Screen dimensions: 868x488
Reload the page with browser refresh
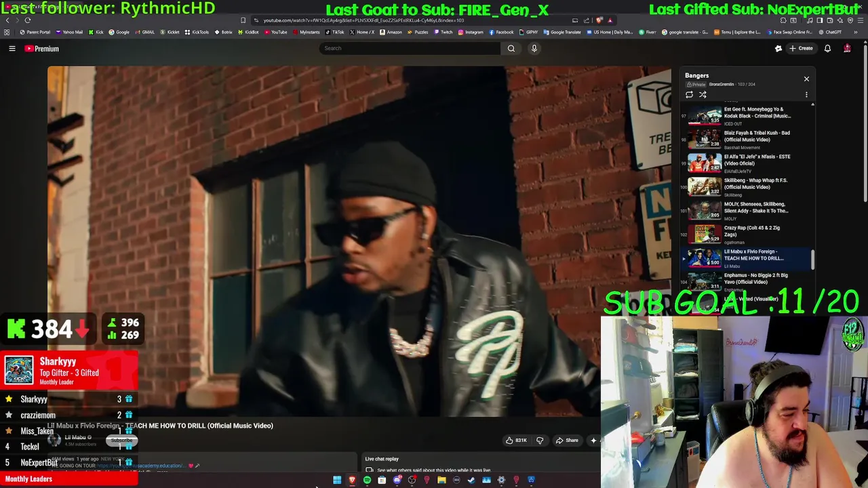point(28,20)
